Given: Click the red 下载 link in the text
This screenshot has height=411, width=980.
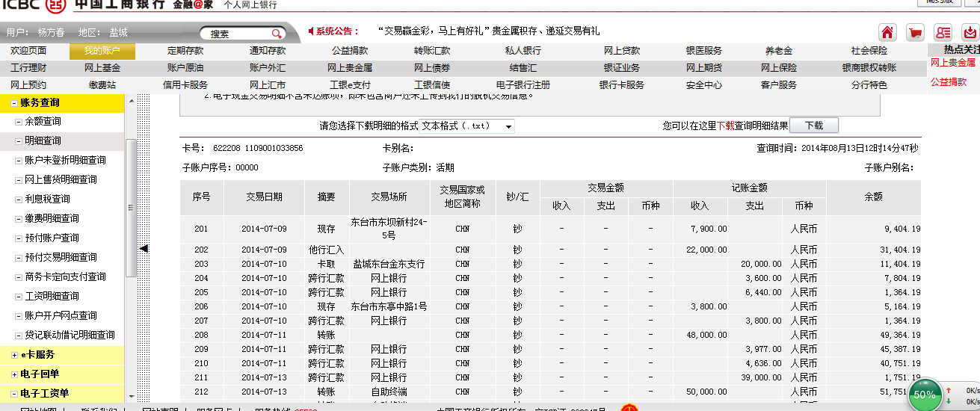Looking at the screenshot, I should (726, 126).
